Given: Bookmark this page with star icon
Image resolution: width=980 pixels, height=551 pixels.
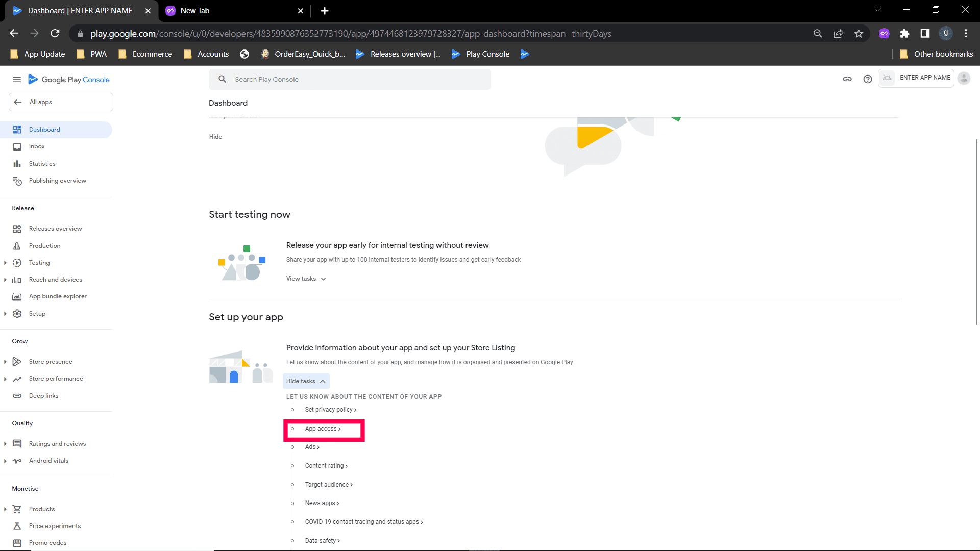Looking at the screenshot, I should (859, 34).
